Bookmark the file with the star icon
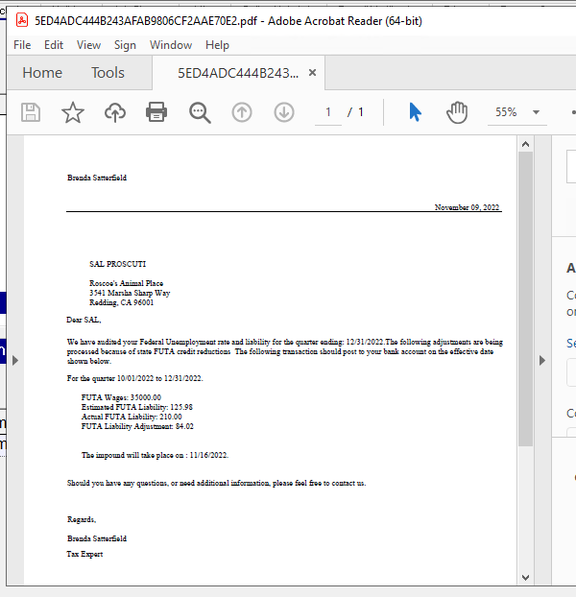Image resolution: width=576 pixels, height=597 pixels. coord(72,112)
